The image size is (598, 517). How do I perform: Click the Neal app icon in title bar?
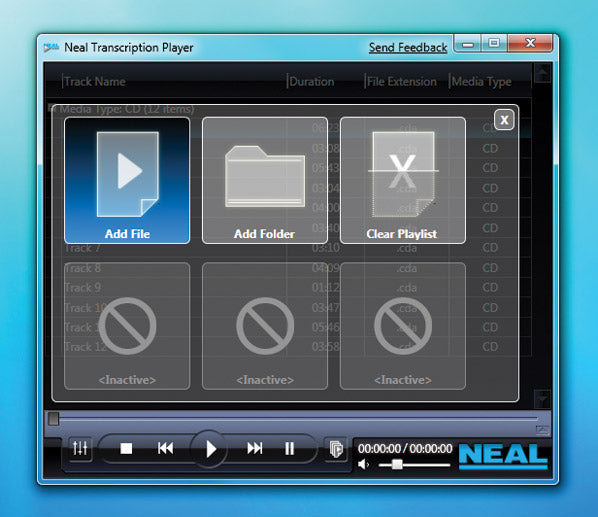coord(51,48)
